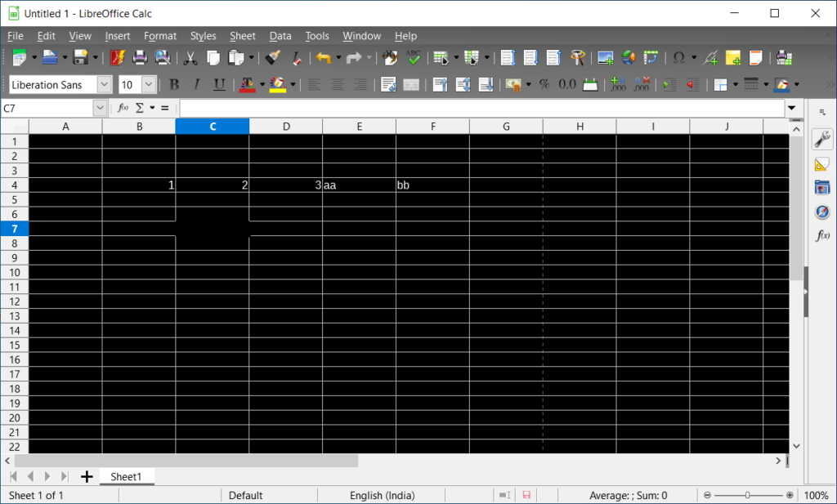Undo the last action
This screenshot has width=837, height=504.
tap(324, 58)
